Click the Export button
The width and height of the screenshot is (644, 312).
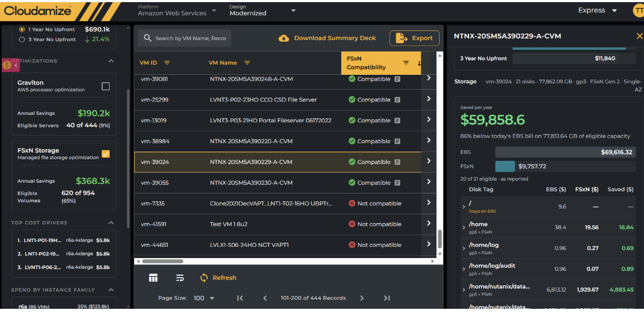coord(415,38)
